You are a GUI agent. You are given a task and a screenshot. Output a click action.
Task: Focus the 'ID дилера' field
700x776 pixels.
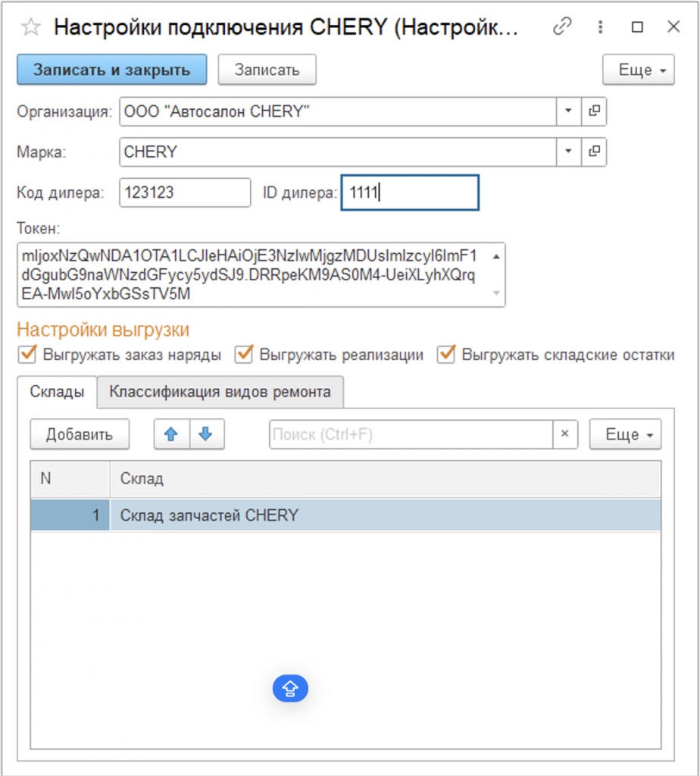point(410,192)
